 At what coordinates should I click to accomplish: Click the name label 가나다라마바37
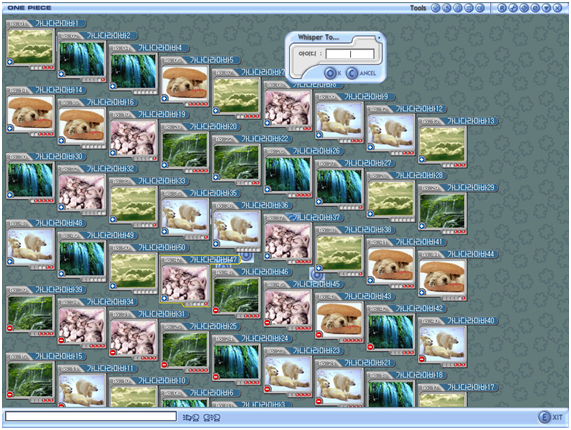[x=316, y=217]
